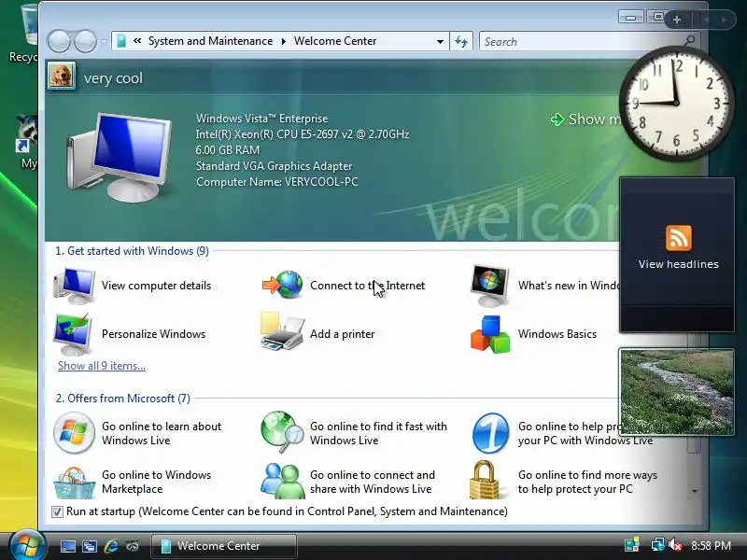Click the Show more details link
The height and width of the screenshot is (560, 747).
coord(586,119)
